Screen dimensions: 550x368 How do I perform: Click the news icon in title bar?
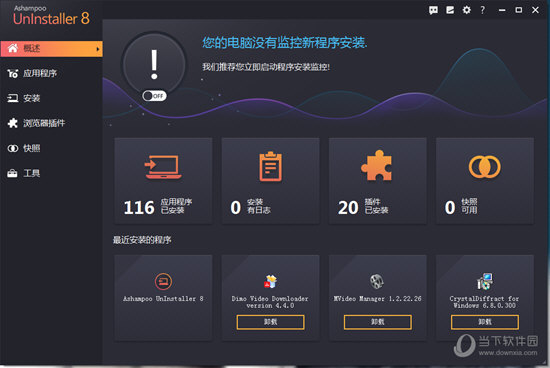click(x=450, y=10)
